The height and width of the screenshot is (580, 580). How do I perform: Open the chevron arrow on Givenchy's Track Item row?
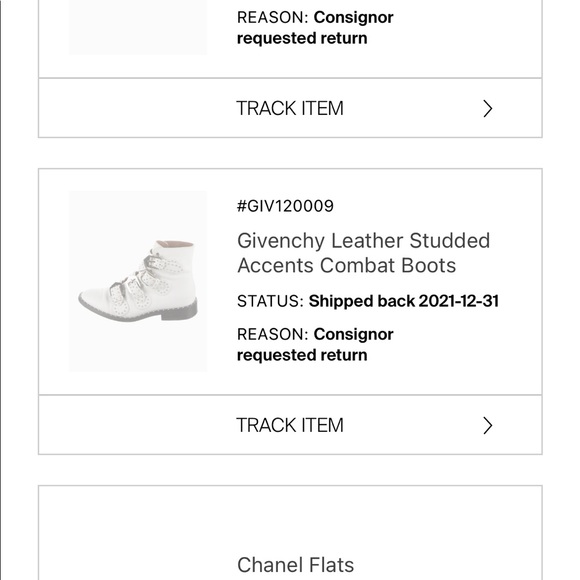(488, 425)
